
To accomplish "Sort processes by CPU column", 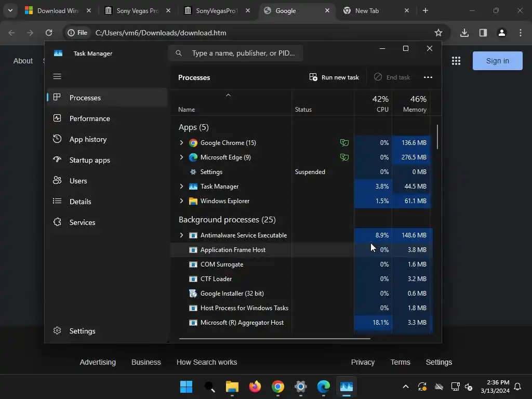I will [373, 103].
